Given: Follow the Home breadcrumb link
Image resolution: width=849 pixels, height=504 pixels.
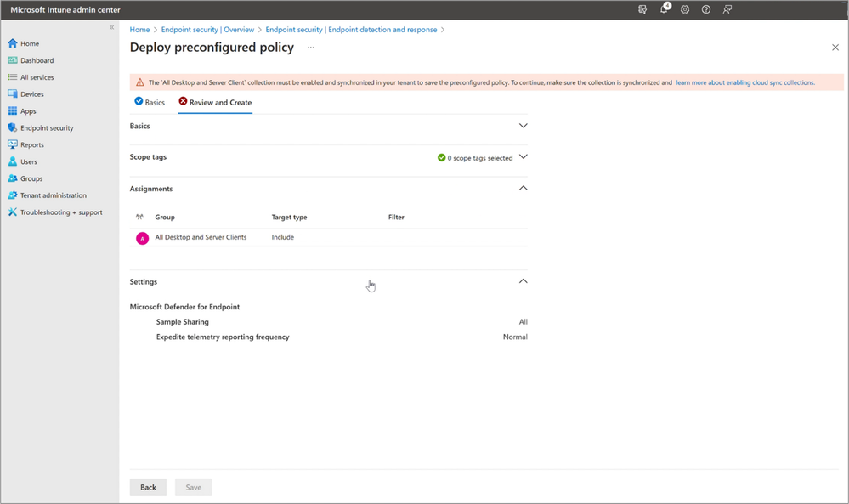Looking at the screenshot, I should [139, 30].
